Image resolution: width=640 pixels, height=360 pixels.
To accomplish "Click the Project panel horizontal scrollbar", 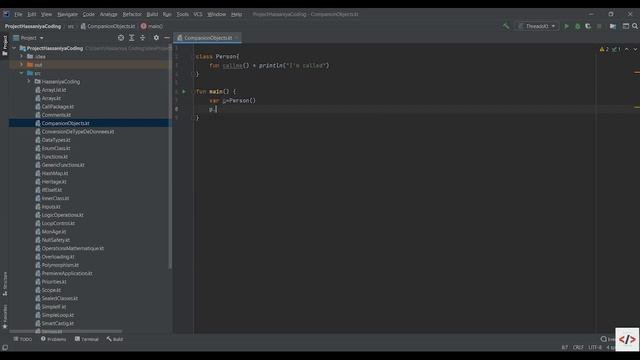I will point(66,331).
